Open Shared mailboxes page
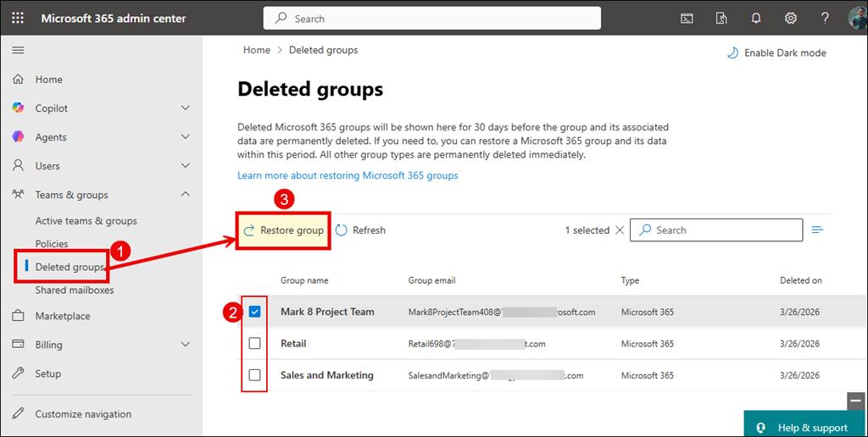The image size is (868, 437). [75, 290]
